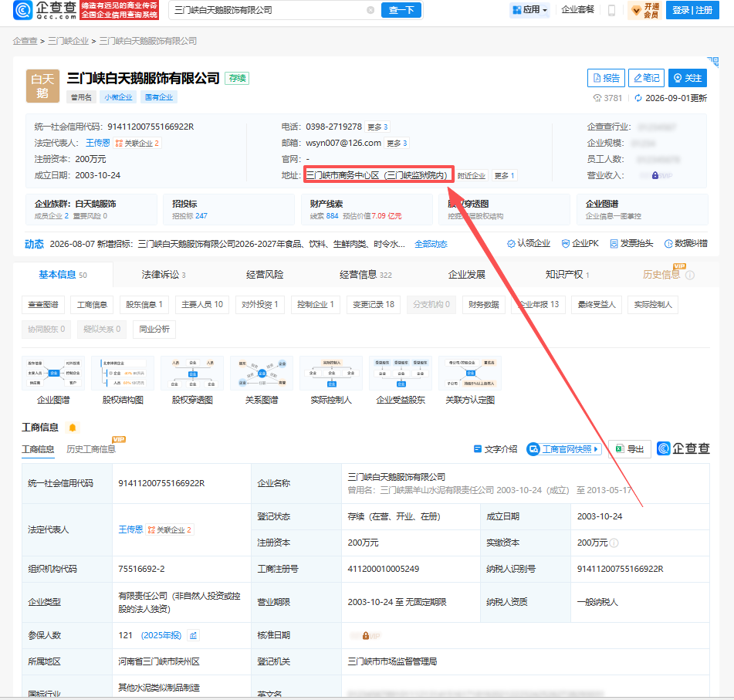This screenshot has width=734, height=700.
Task: Click 数据纠错 action
Action: click(686, 243)
